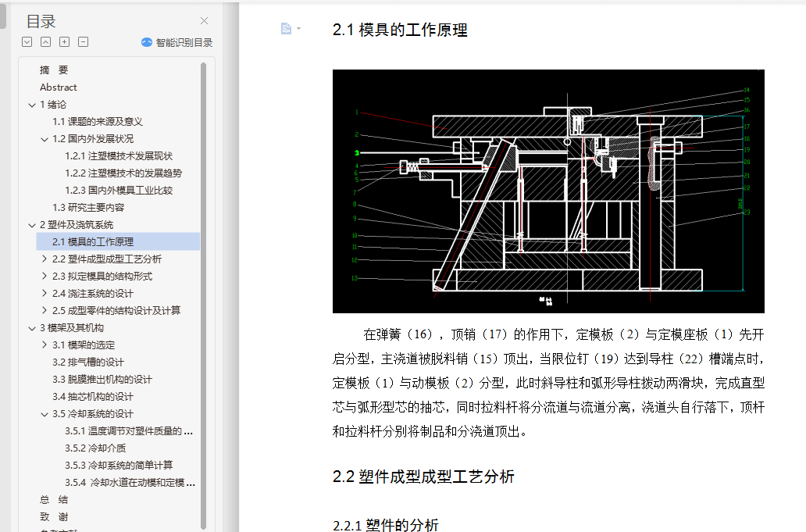
Task: Click the mold CAD drawing image
Action: (548, 191)
